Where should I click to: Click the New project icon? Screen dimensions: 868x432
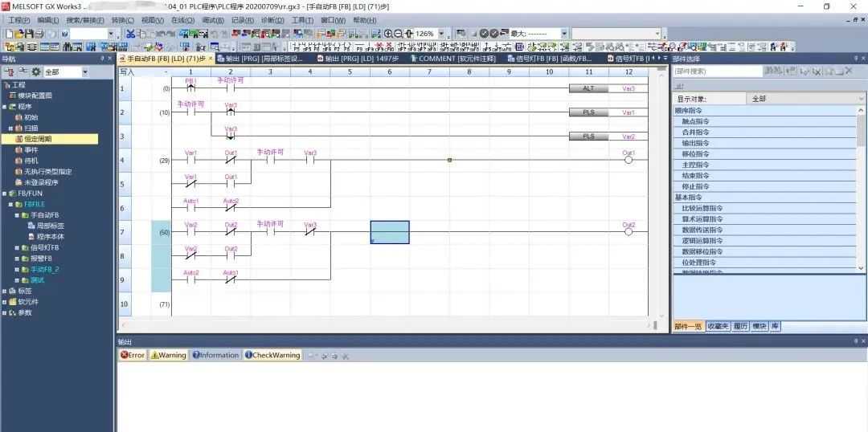pyautogui.click(x=9, y=34)
